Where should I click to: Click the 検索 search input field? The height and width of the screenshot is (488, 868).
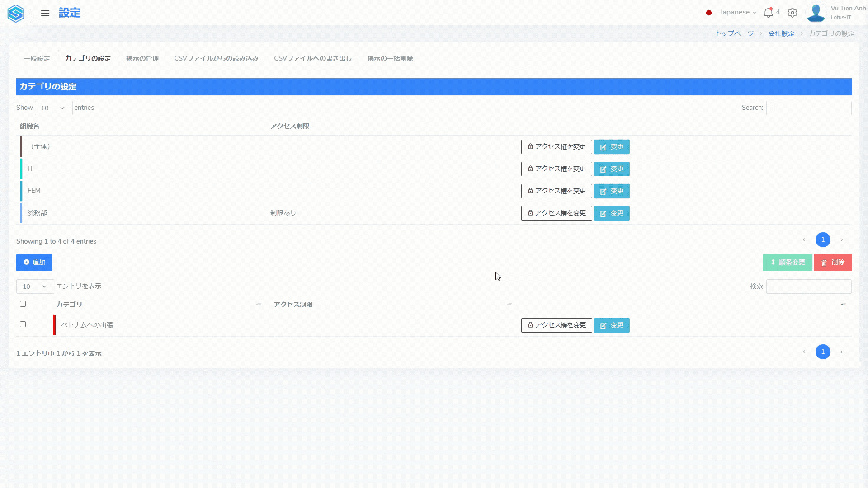(808, 286)
